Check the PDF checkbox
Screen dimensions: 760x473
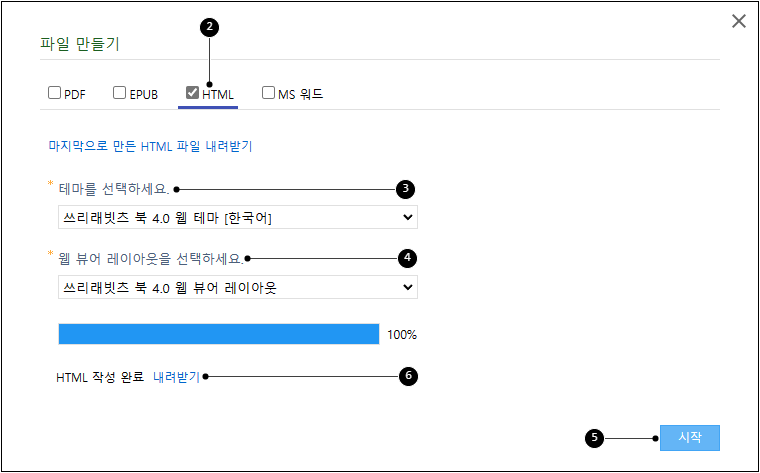tap(54, 93)
